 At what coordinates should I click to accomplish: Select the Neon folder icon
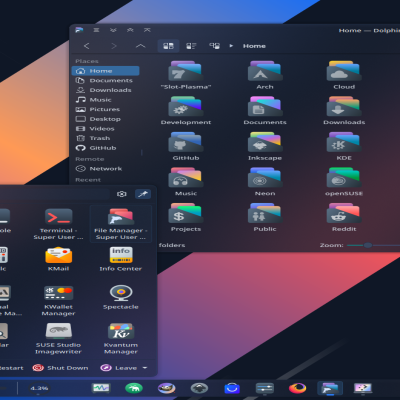coord(265,177)
